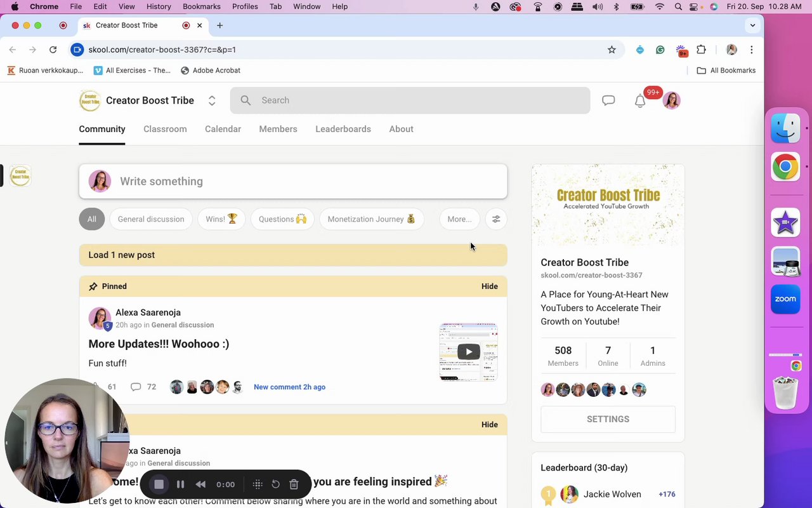Viewport: 812px width, 508px height.
Task: Go back in Chrome
Action: [x=13, y=50]
